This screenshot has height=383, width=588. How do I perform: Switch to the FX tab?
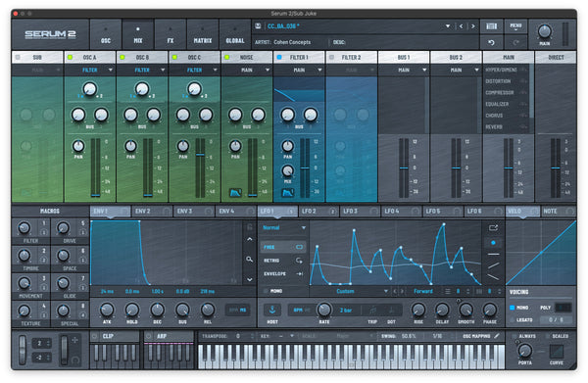[x=171, y=34]
